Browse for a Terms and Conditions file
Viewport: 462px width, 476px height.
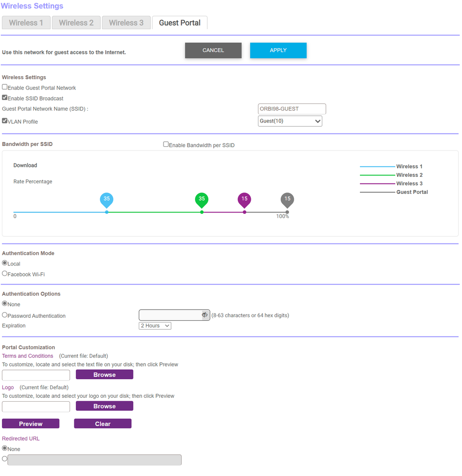(104, 375)
